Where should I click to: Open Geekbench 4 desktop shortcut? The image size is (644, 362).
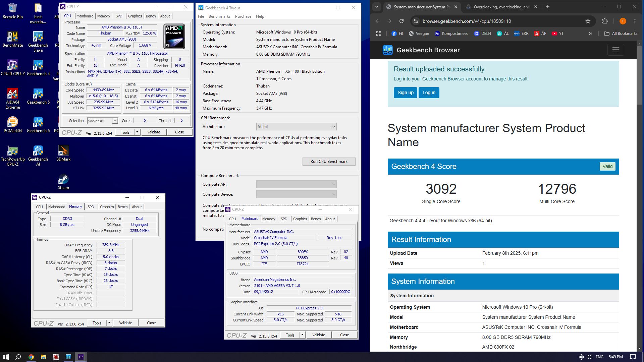pos(38,68)
